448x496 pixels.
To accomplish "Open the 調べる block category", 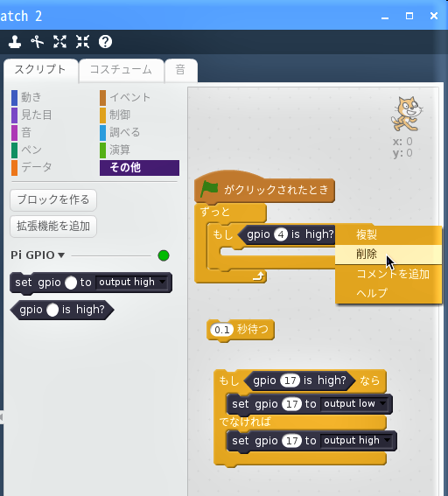I will tap(120, 133).
